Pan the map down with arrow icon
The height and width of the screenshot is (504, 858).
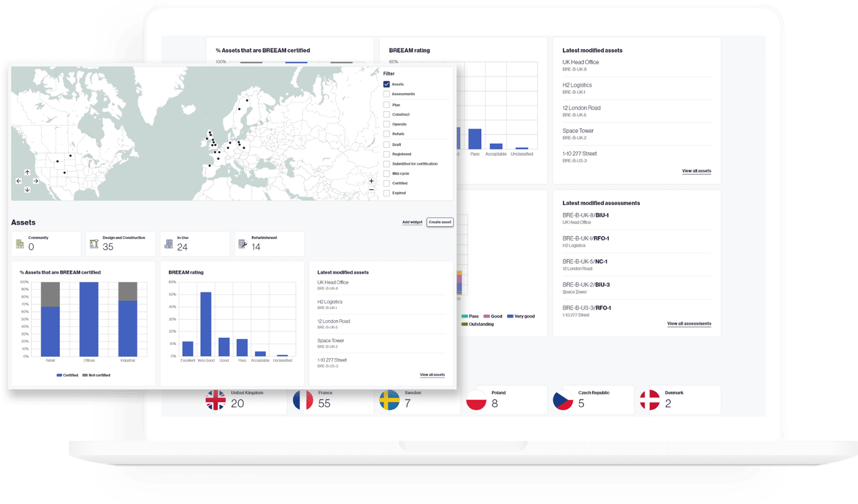(x=27, y=190)
